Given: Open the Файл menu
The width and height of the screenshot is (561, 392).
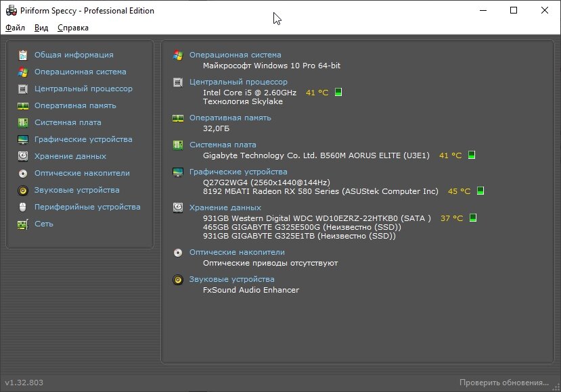Looking at the screenshot, I should point(15,28).
